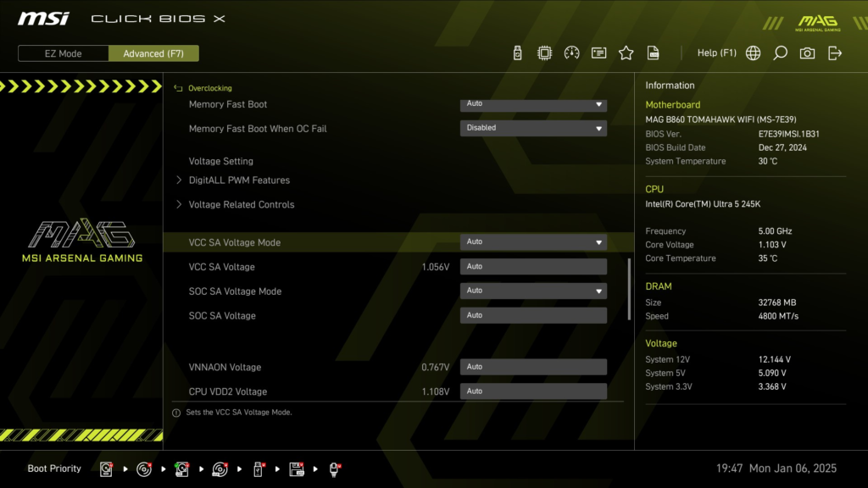Change Memory Fast Boot When OC Fail setting
Screen dimensions: 868x488
(533, 127)
